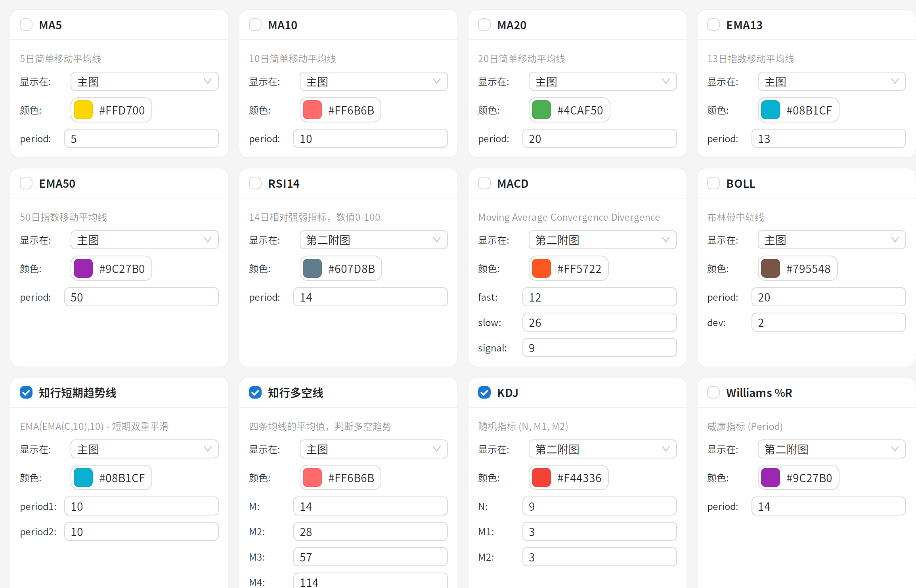Image resolution: width=916 pixels, height=588 pixels.
Task: Open the MA10 display location dropdown
Action: tap(373, 82)
